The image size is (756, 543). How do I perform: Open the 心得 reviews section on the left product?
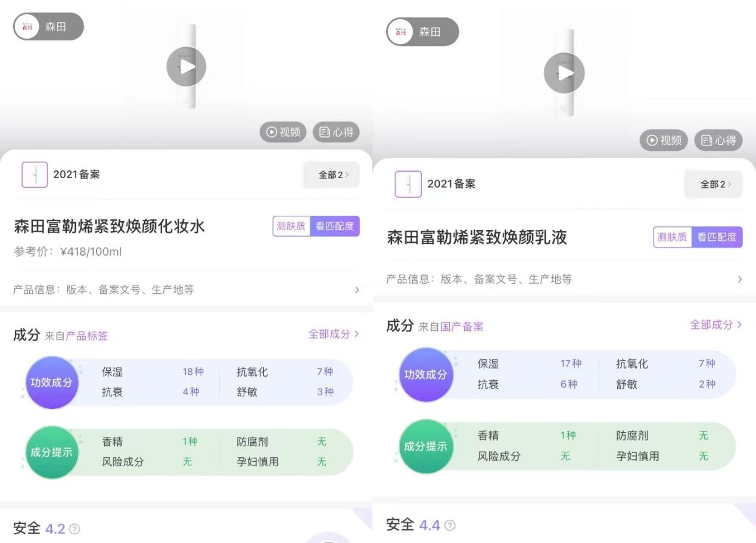pyautogui.click(x=336, y=132)
